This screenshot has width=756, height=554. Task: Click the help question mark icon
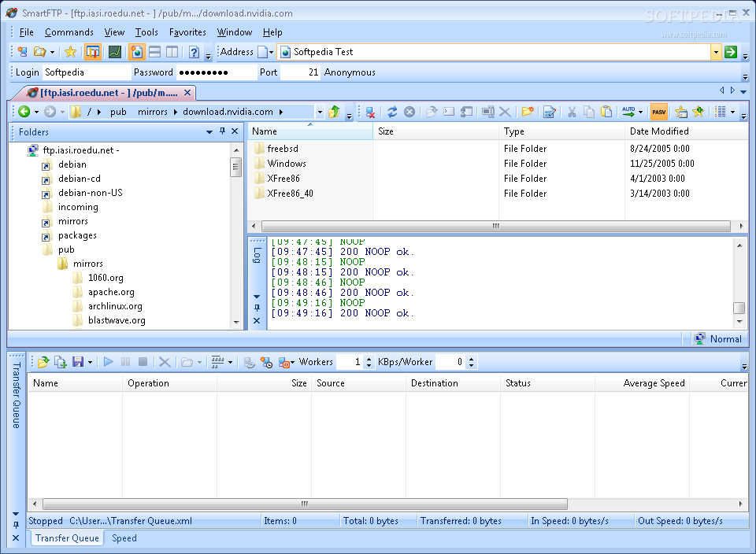pyautogui.click(x=194, y=52)
